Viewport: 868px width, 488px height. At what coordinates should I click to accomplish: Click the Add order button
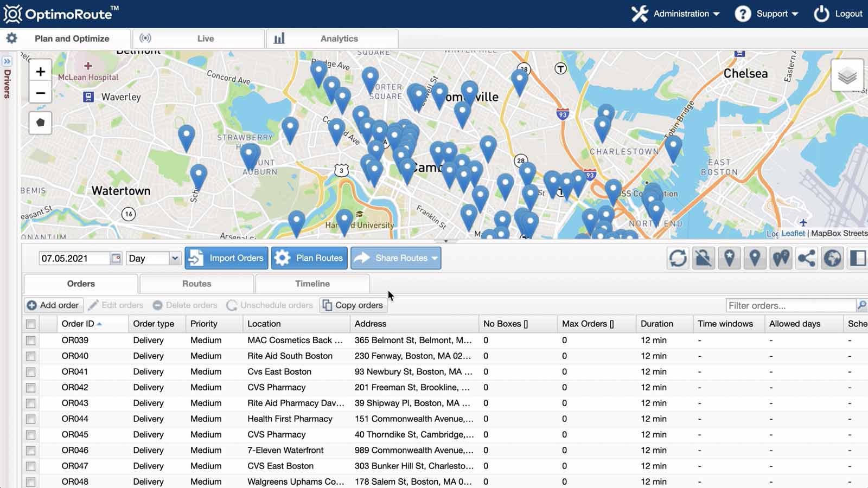(53, 305)
